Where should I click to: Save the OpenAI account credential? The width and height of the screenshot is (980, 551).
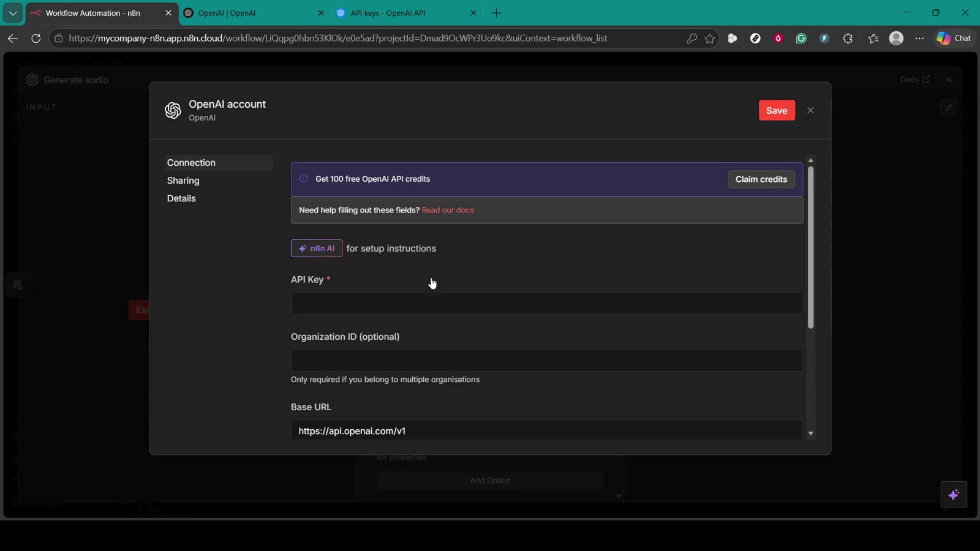click(x=777, y=110)
